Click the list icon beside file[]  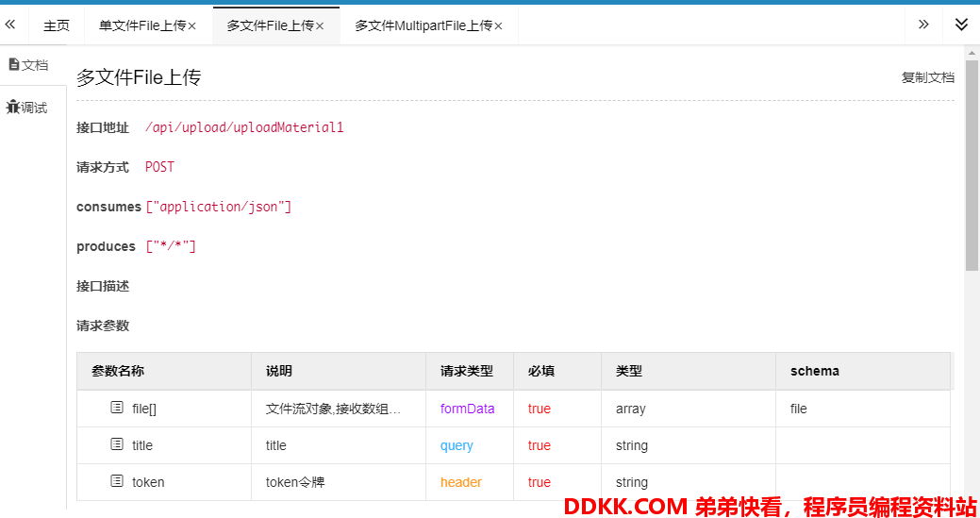click(116, 408)
